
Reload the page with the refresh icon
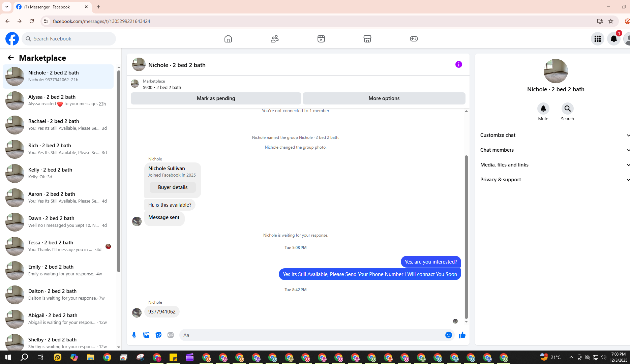point(32,21)
